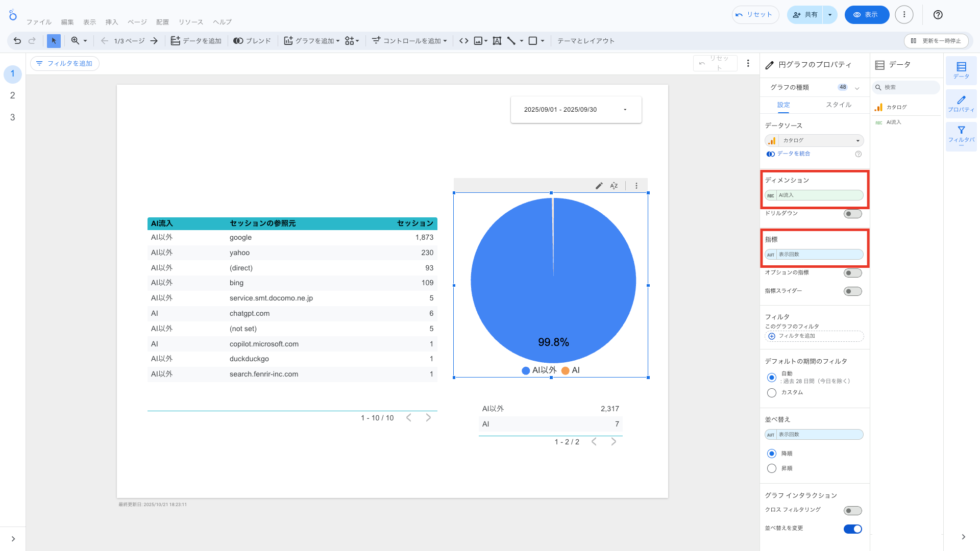The width and height of the screenshot is (980, 551).
Task: Select the text box tool icon
Action: (497, 41)
